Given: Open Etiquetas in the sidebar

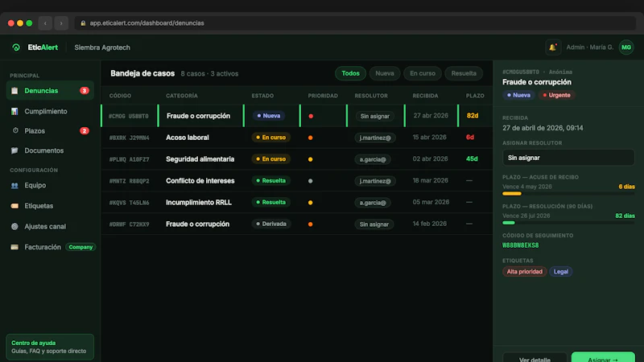Looking at the screenshot, I should pos(50,206).
